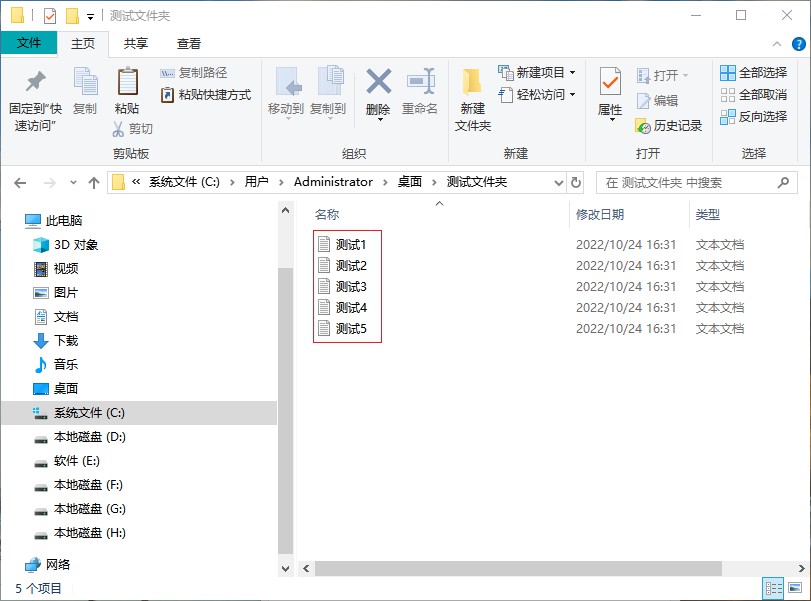Open the 文件 menu tab

[x=29, y=43]
